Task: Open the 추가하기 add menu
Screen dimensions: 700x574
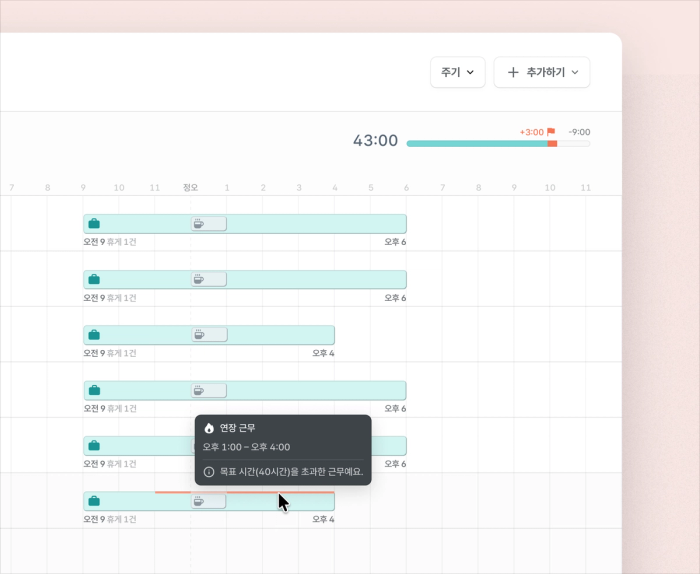Action: 542,72
